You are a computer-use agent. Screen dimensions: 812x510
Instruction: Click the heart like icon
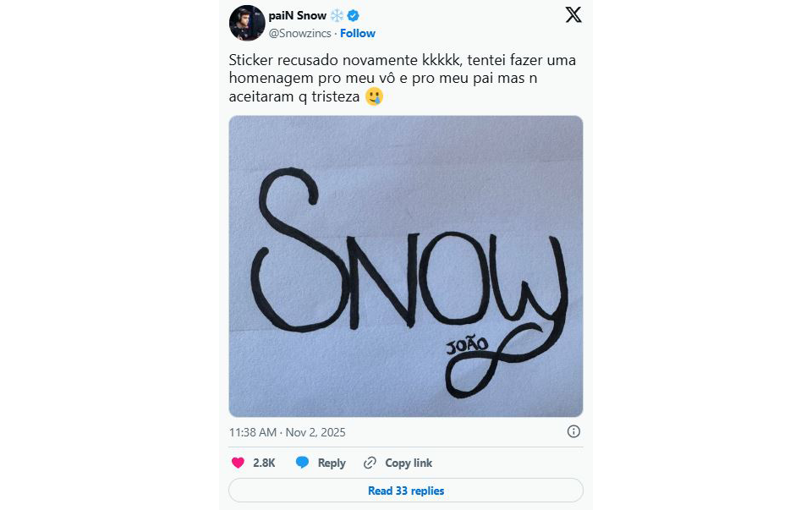click(238, 463)
